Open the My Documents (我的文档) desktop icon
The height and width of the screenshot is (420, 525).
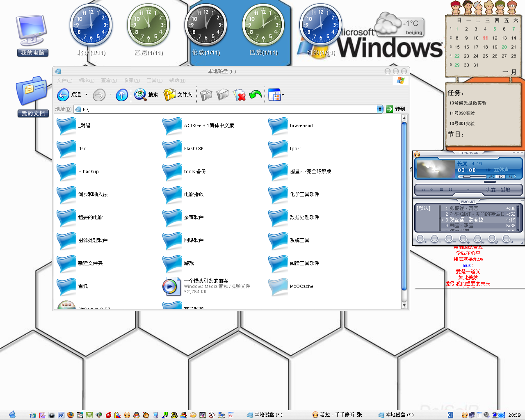pyautogui.click(x=33, y=96)
